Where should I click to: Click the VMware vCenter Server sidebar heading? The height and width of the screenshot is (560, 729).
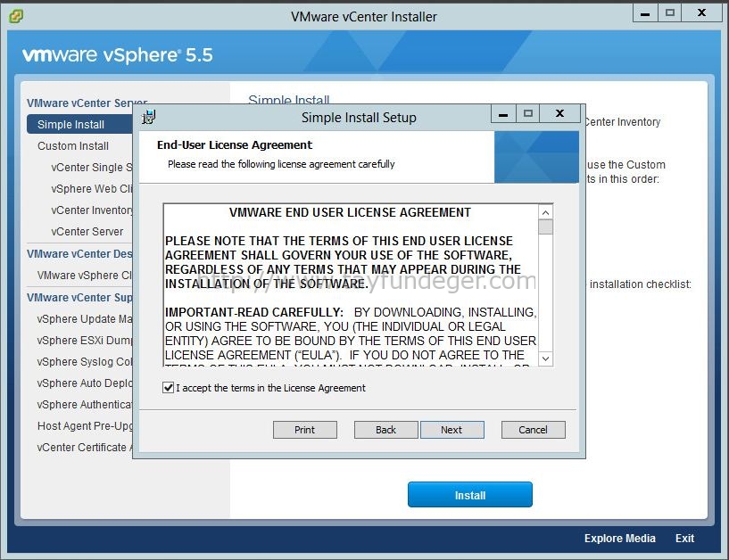coord(87,103)
